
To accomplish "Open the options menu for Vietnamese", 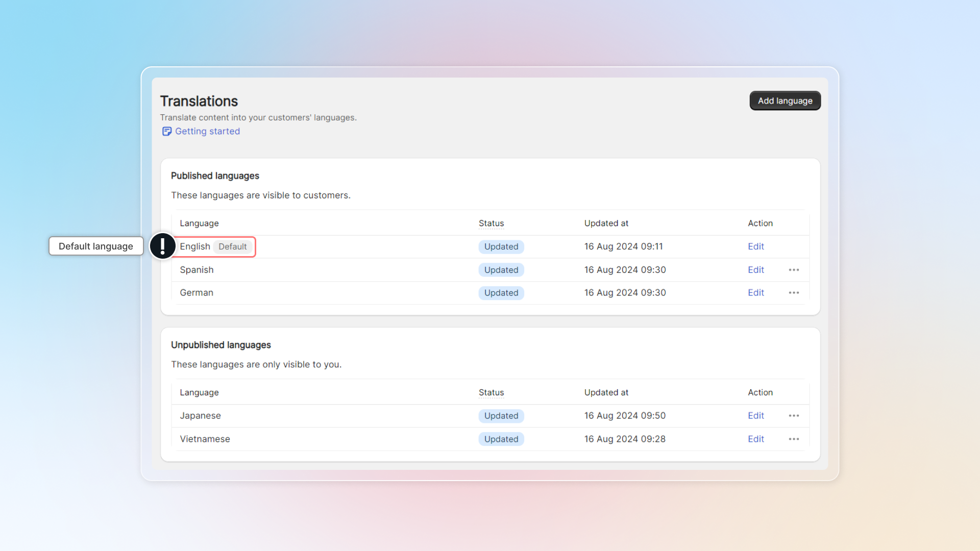I will point(794,439).
